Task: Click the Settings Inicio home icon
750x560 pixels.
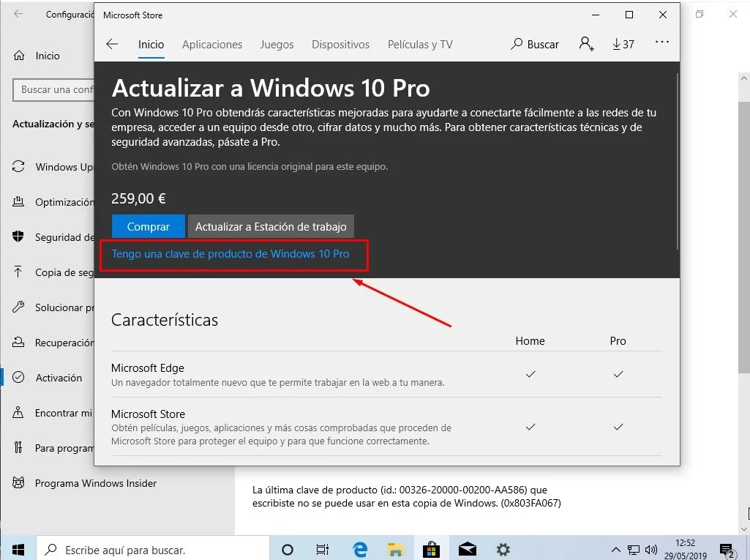Action: [18, 56]
